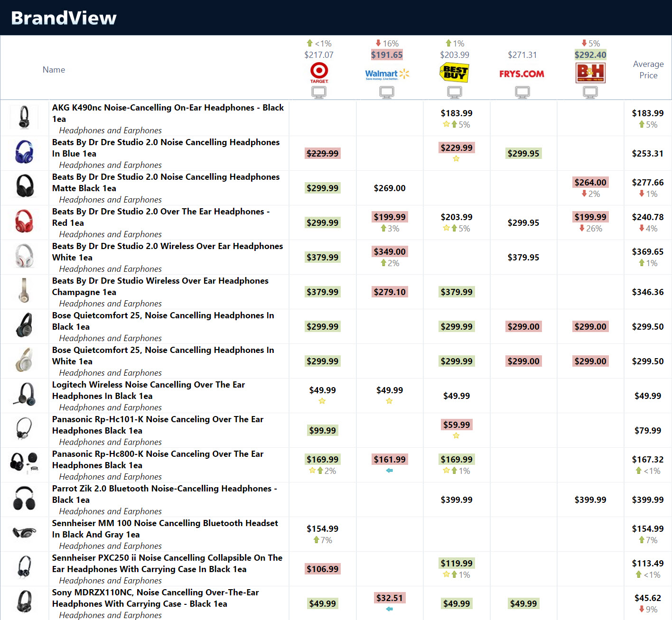The width and height of the screenshot is (672, 620).
Task: Select FRYS total $271.31 in header
Action: click(x=523, y=55)
